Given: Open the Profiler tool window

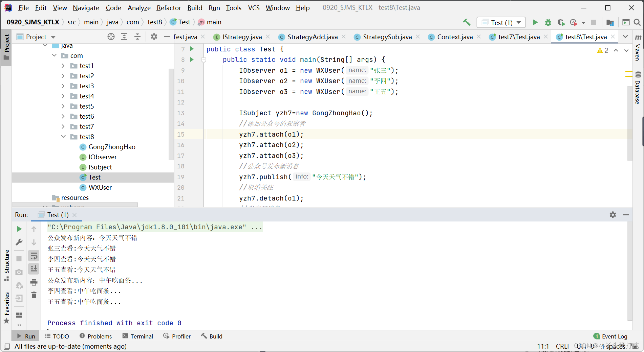Looking at the screenshot, I should pyautogui.click(x=177, y=336).
